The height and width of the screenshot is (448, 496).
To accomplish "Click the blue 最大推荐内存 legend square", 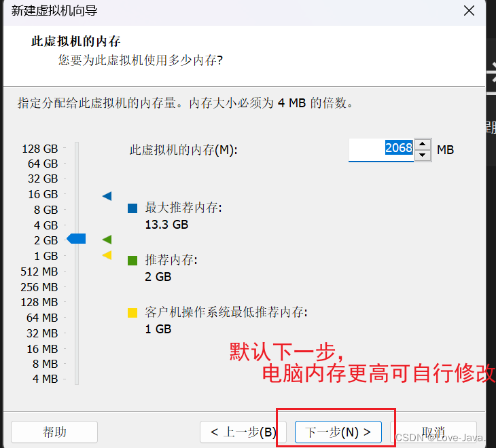I will click(132, 208).
